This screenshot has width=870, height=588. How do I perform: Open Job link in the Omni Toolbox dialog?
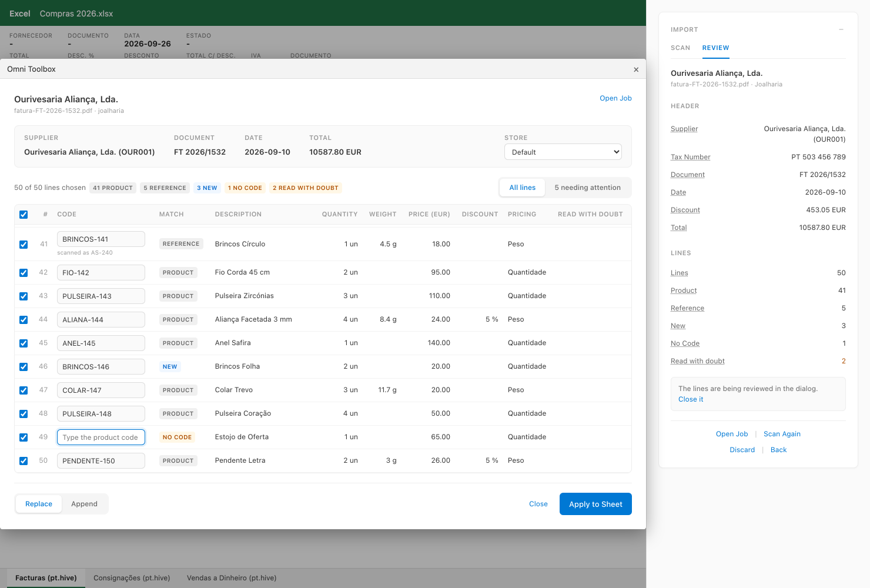(615, 98)
